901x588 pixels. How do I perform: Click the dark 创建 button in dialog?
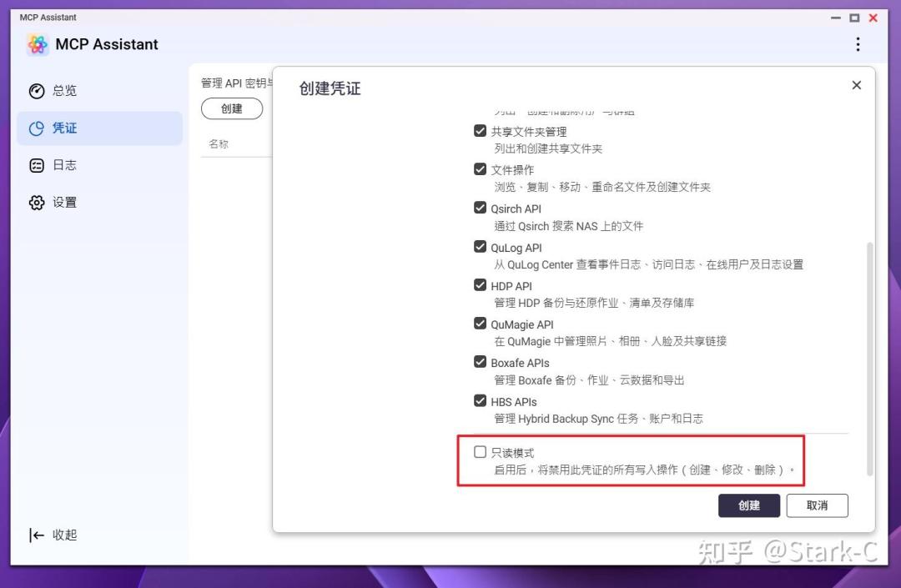[x=748, y=505]
